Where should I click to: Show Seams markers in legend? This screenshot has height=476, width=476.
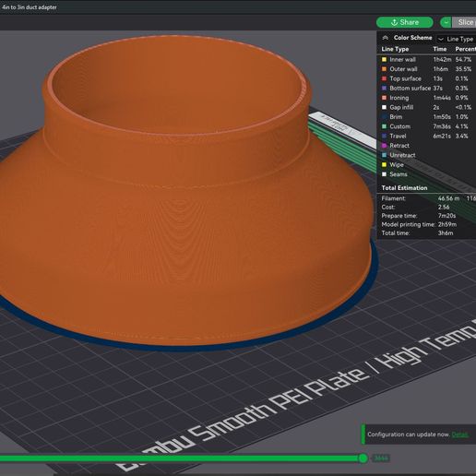[x=384, y=174]
